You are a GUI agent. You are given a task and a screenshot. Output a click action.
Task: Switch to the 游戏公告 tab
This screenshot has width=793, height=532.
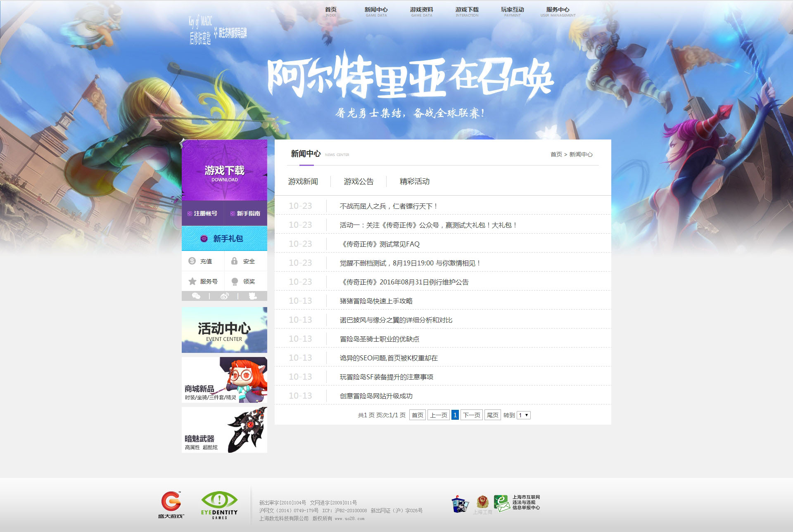click(359, 182)
